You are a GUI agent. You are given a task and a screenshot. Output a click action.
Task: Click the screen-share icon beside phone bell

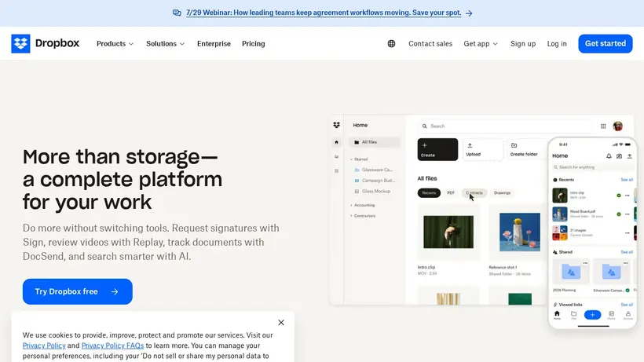619,156
